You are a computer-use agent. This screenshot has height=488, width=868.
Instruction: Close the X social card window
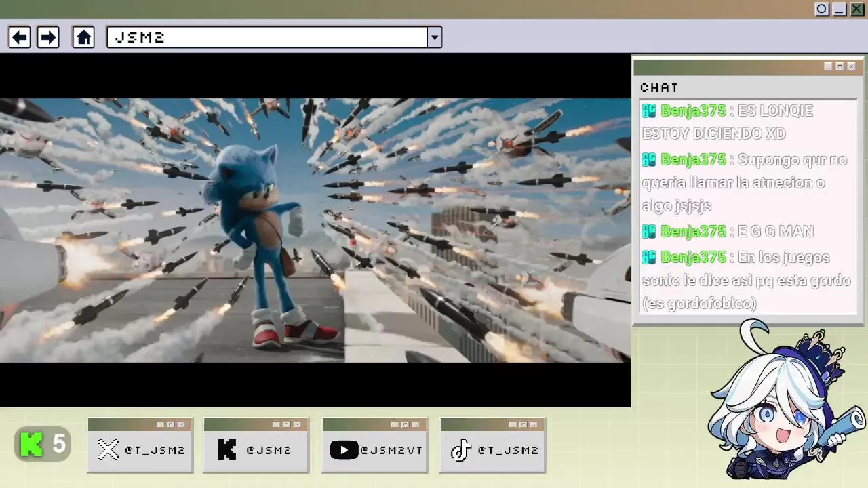pyautogui.click(x=181, y=424)
